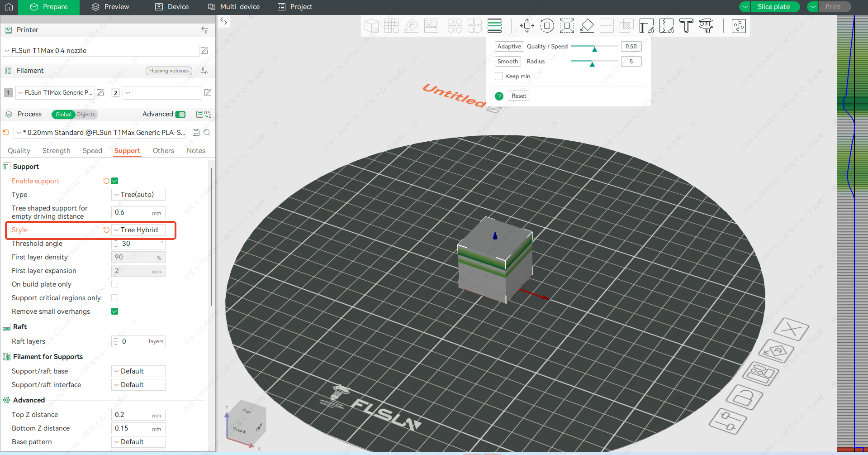The width and height of the screenshot is (868, 455).
Task: Uncheck the Enable support checkbox
Action: [115, 181]
